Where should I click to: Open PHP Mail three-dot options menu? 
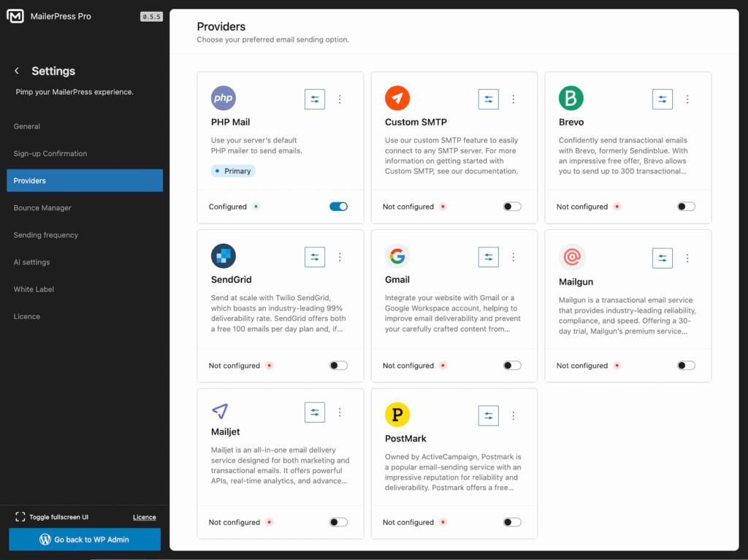[340, 99]
